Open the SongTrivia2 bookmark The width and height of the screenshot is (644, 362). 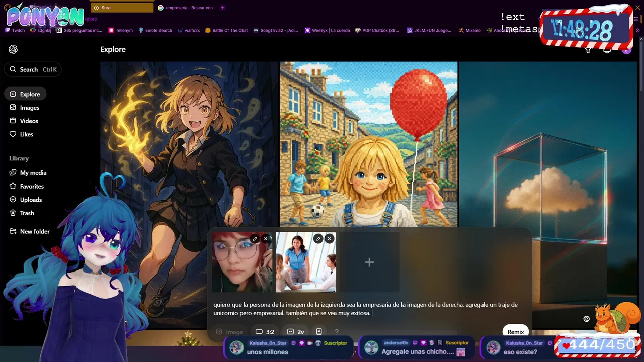point(276,30)
